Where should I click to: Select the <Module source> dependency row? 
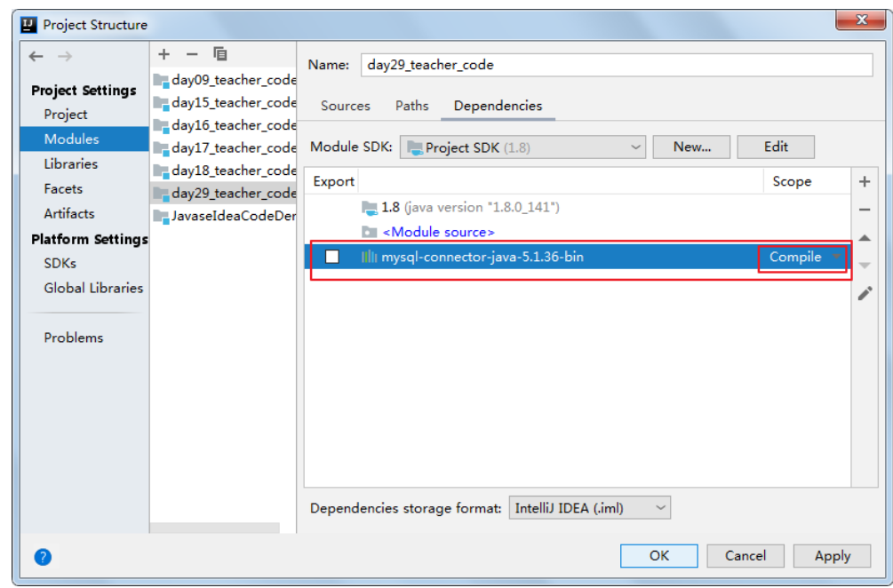(578, 232)
